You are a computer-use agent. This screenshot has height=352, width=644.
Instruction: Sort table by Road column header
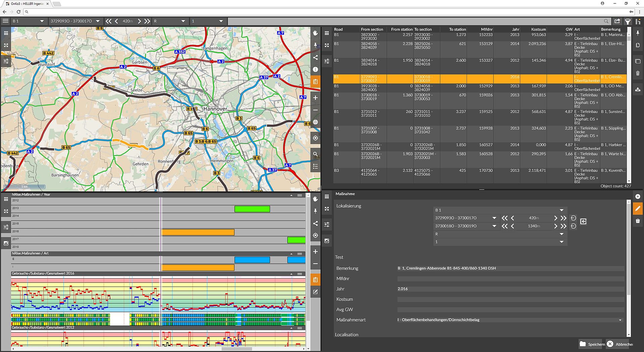pos(338,30)
